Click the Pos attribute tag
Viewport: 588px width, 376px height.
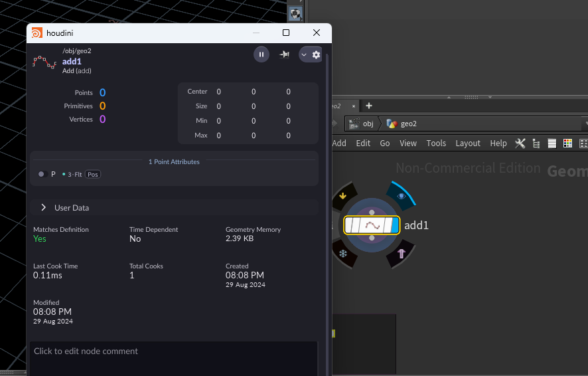click(93, 175)
